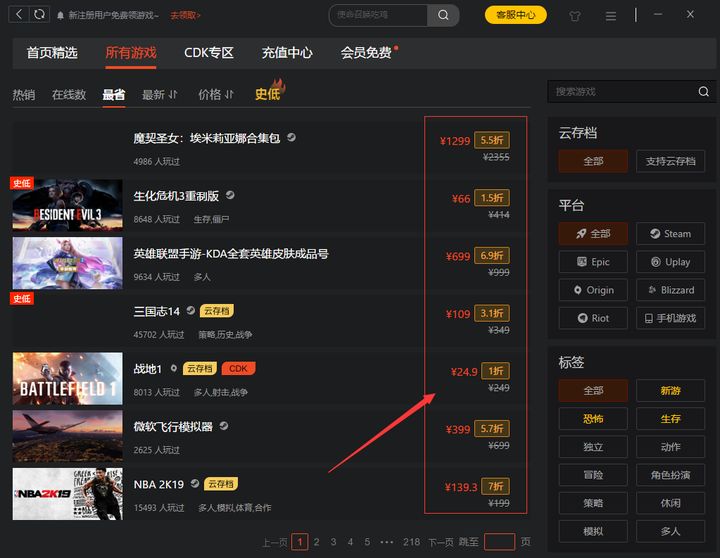Filter by the 策略 tag
Screen dimensions: 720x558
pyautogui.click(x=593, y=503)
